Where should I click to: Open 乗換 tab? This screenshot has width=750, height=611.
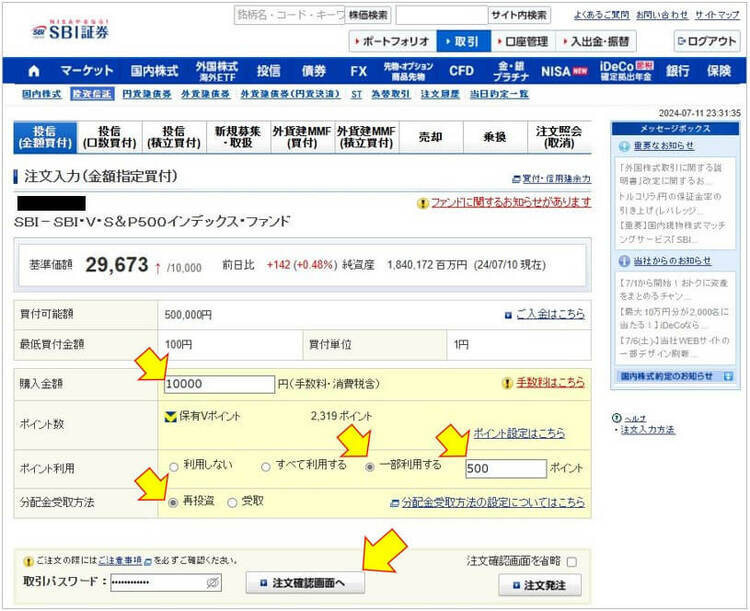495,137
